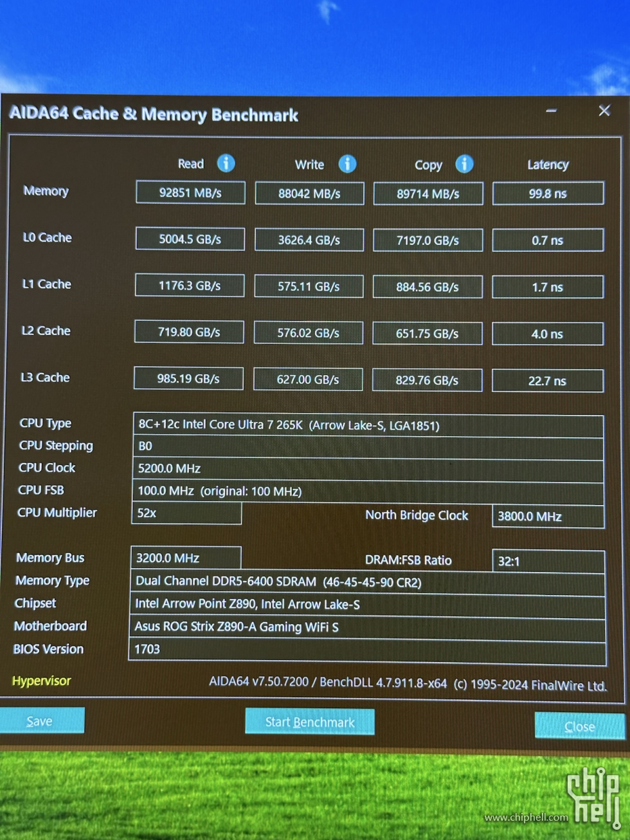Viewport: 630px width, 840px height.
Task: Click the L2 Cache row label
Action: coord(46,331)
